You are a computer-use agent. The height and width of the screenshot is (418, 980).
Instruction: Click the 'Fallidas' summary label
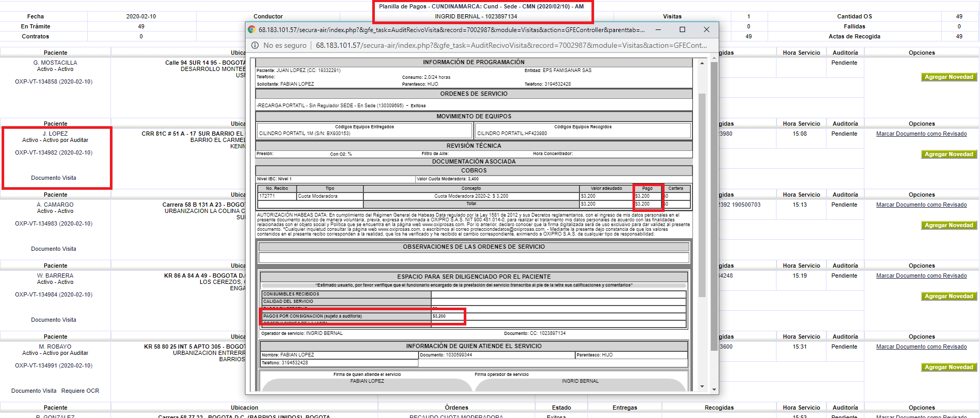(854, 27)
